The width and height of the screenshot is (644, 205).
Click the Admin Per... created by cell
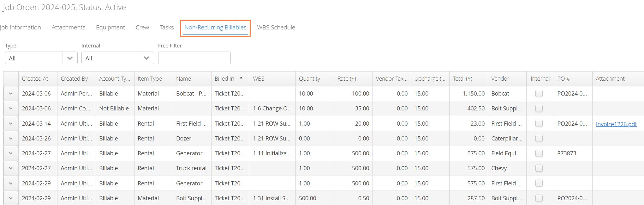pyautogui.click(x=76, y=94)
